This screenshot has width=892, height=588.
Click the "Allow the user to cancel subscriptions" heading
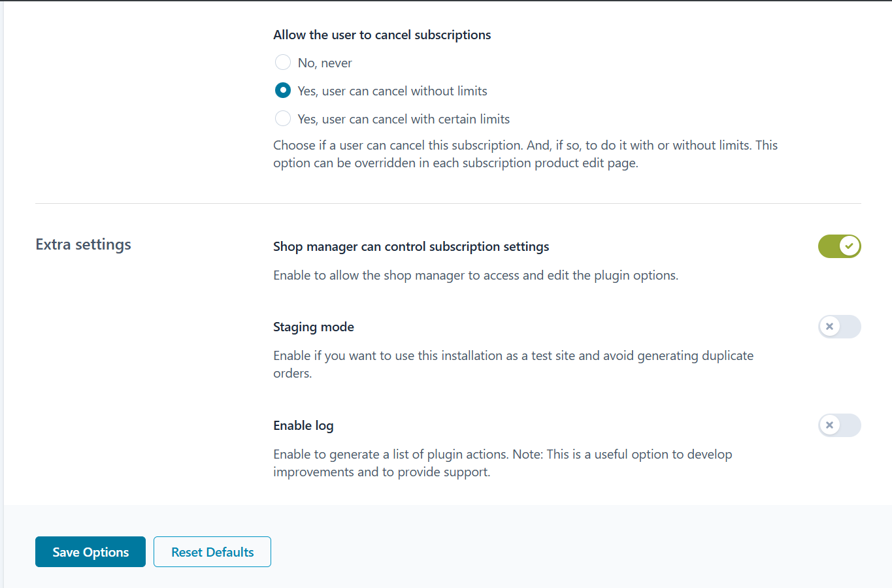[382, 35]
